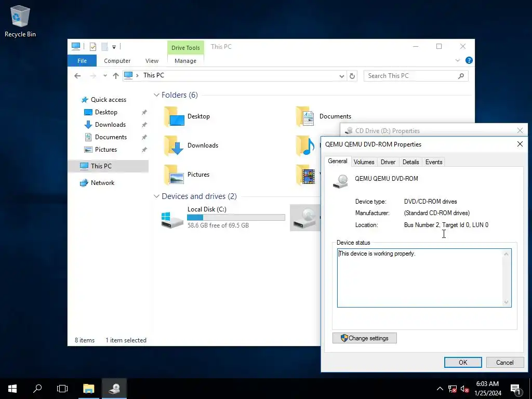This screenshot has width=532, height=399.
Task: Refresh This PC view
Action: coord(352,76)
